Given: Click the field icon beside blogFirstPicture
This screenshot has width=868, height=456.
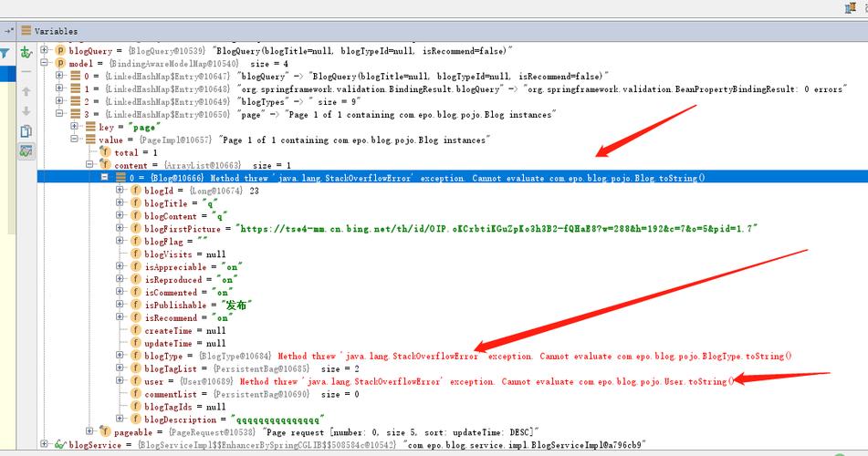Looking at the screenshot, I should pos(136,229).
